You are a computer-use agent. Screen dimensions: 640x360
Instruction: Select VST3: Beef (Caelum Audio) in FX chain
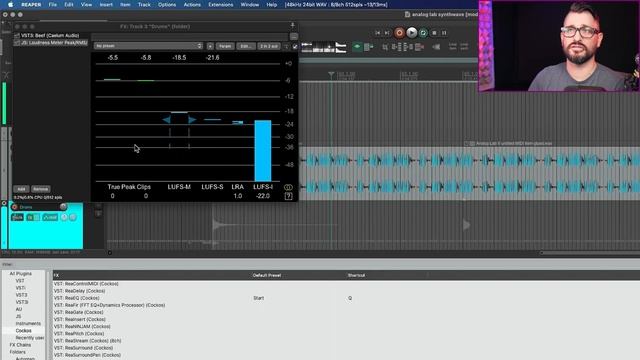[50, 36]
